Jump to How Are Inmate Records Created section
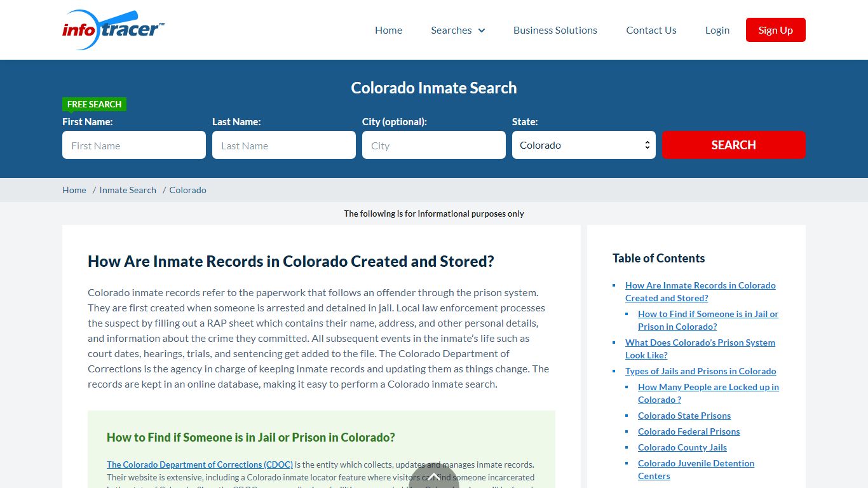This screenshot has width=868, height=488. pos(700,292)
